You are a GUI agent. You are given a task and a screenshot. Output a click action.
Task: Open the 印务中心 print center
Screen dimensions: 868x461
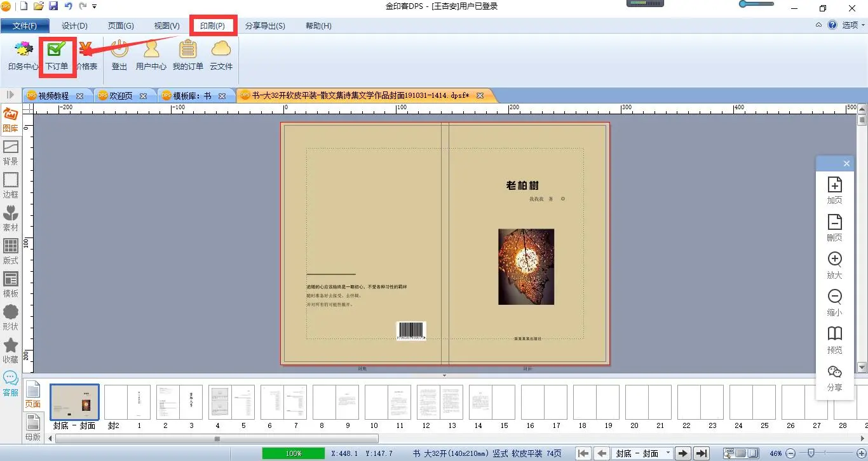[x=24, y=55]
